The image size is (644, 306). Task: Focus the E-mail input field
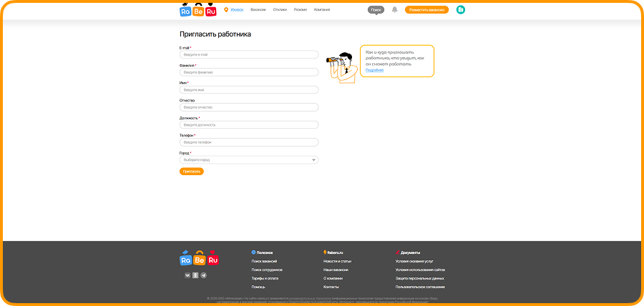[x=248, y=54]
